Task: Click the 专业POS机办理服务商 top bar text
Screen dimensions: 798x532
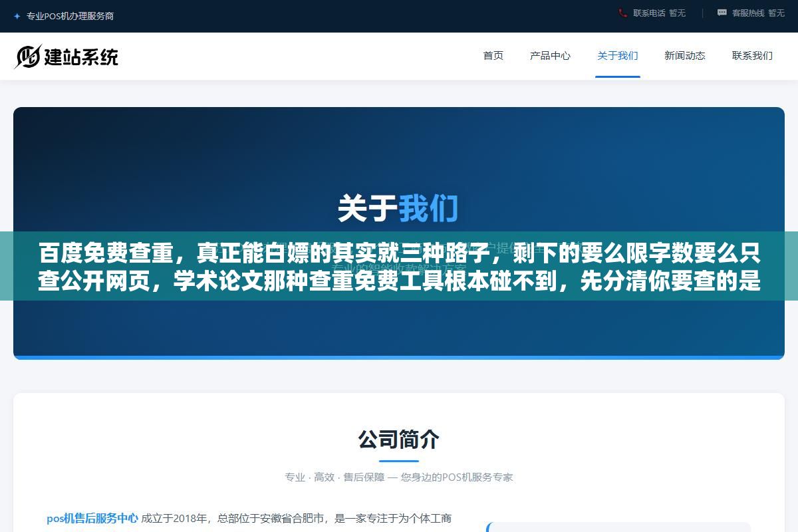Action: pos(70,16)
